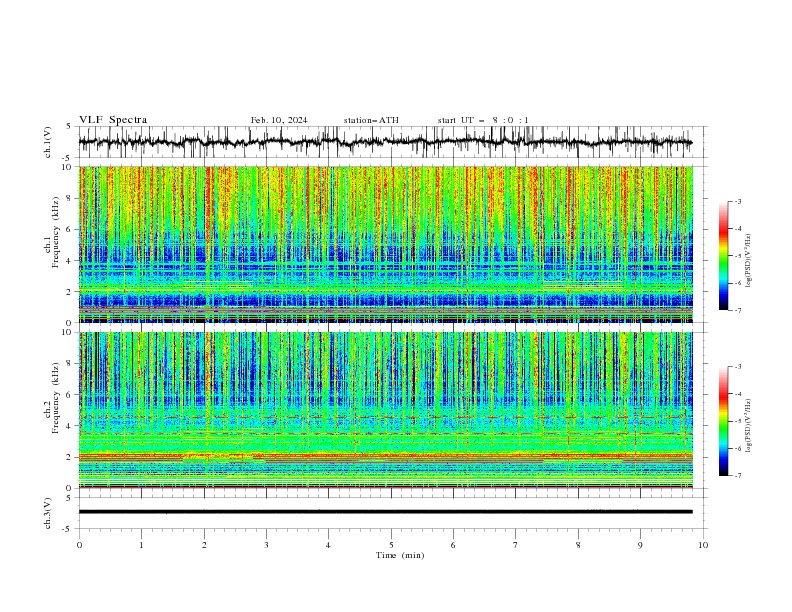Click the time axis tick label "9"

coord(640,545)
